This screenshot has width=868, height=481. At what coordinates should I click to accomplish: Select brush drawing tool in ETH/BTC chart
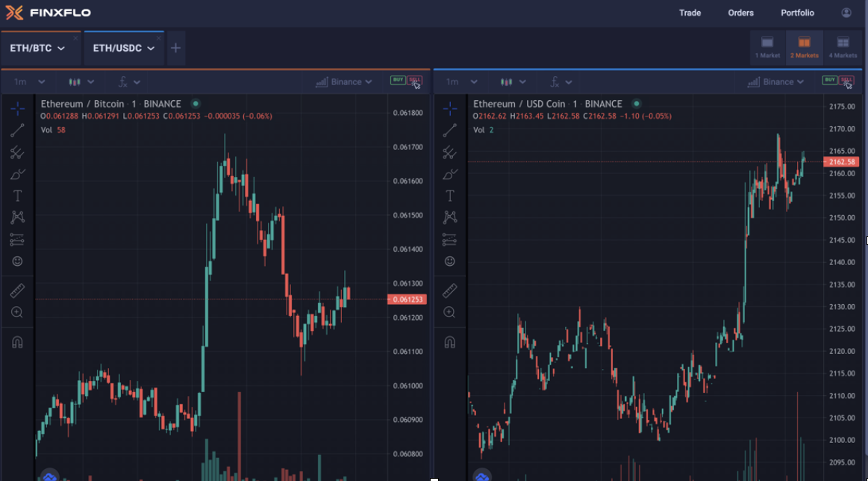pos(17,174)
